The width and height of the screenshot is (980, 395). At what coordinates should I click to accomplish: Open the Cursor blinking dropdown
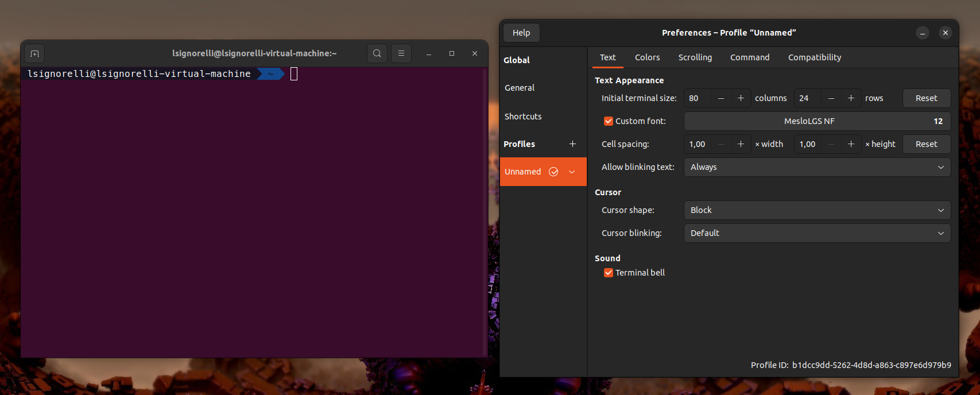click(817, 233)
